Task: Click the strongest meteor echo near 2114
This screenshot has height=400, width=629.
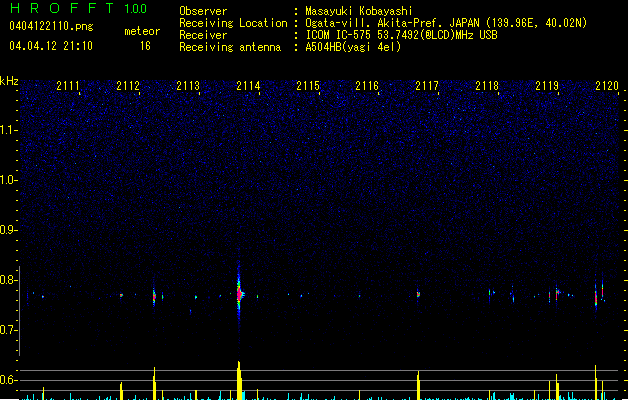Action: pyautogui.click(x=239, y=294)
